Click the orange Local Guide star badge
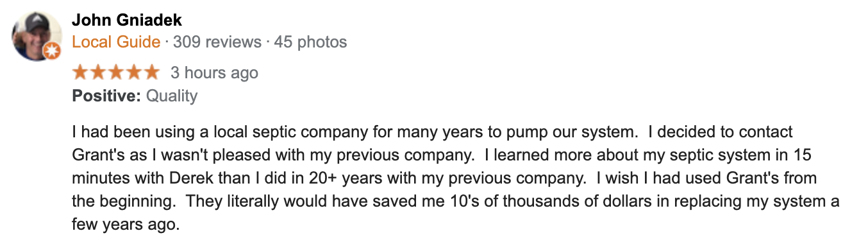The height and width of the screenshot is (249, 868). tap(52, 52)
